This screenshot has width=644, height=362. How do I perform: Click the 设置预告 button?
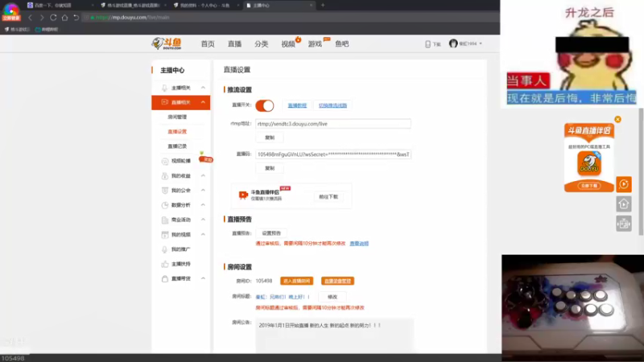coord(271,233)
